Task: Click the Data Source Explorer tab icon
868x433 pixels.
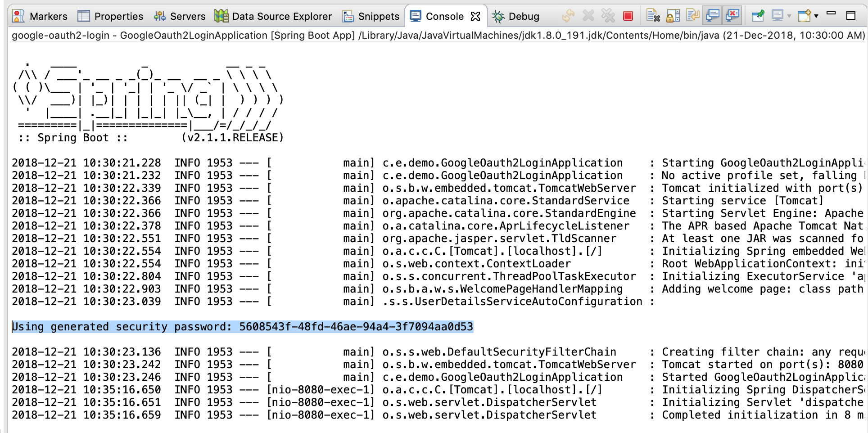Action: point(221,16)
